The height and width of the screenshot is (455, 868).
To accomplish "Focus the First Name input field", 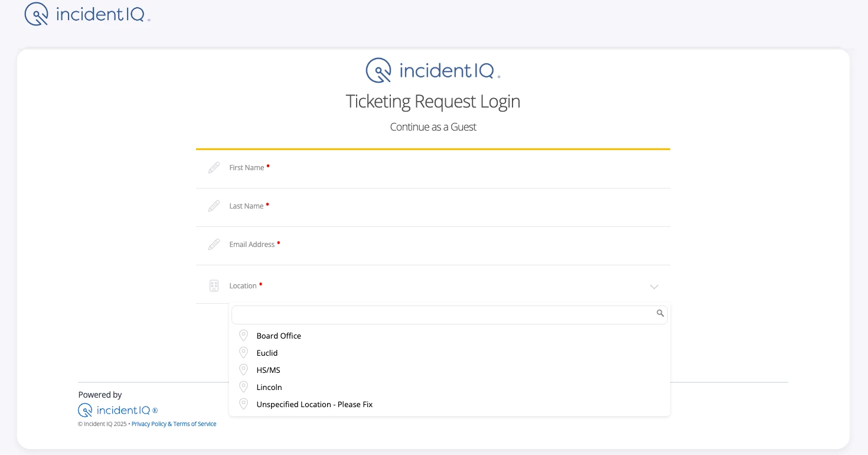I will [x=433, y=170].
